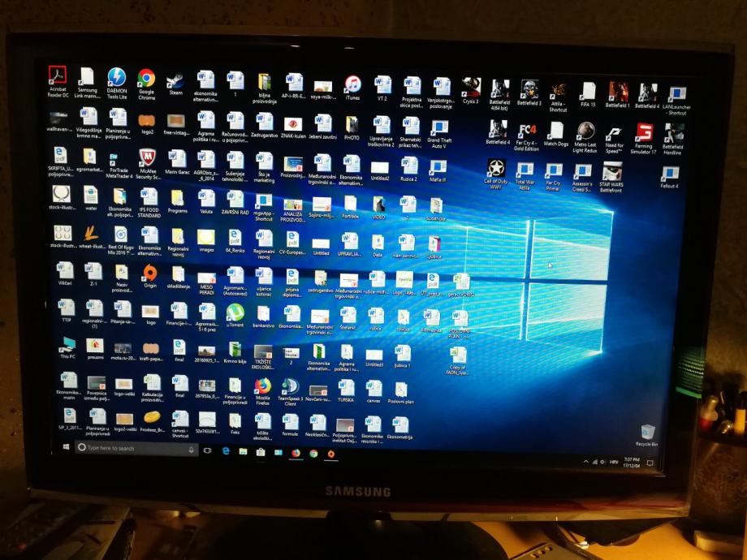
Task: Select the TURSKA Word document
Action: (x=346, y=391)
